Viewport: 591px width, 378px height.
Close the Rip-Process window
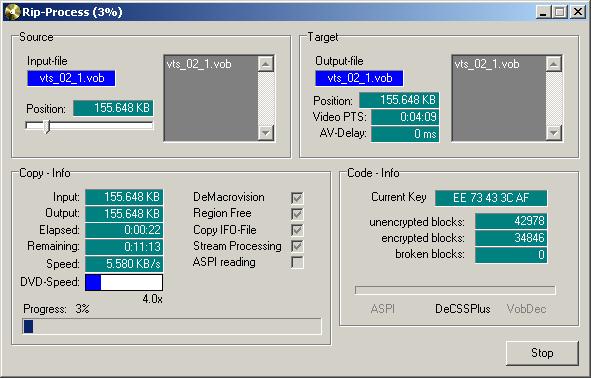click(577, 12)
